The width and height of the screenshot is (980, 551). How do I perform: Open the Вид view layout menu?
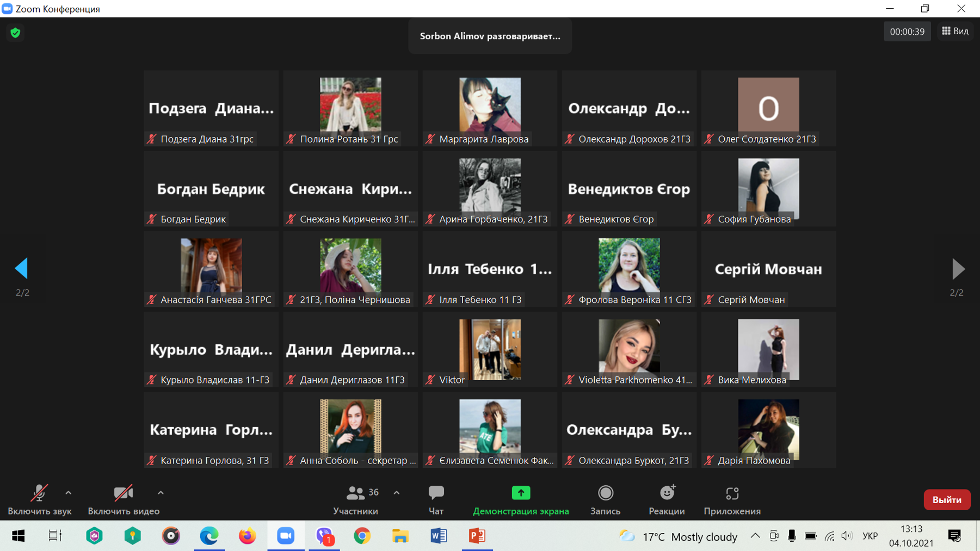coord(956,32)
